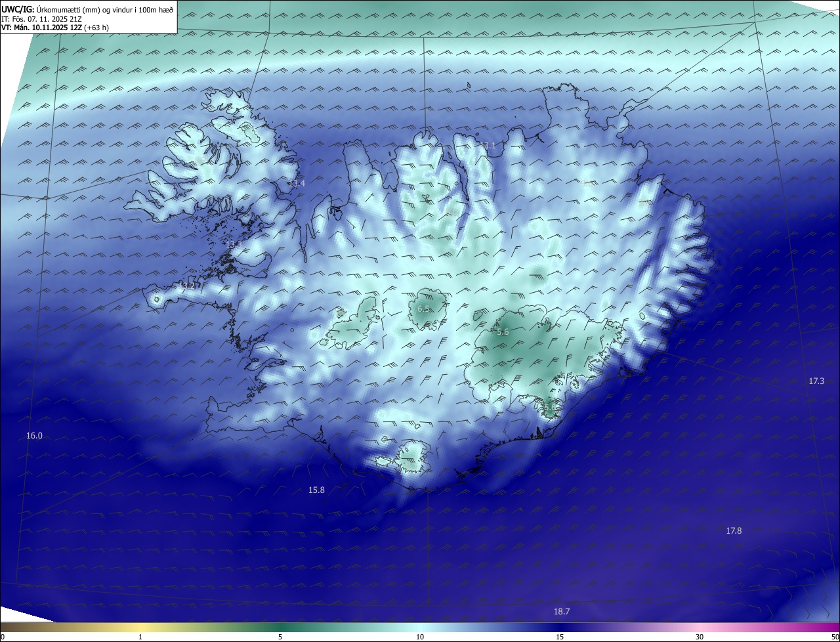Click the VT: Mán. 10.11.2025 12Z (+63 h) line
The height and width of the screenshot is (642, 840).
[55, 28]
